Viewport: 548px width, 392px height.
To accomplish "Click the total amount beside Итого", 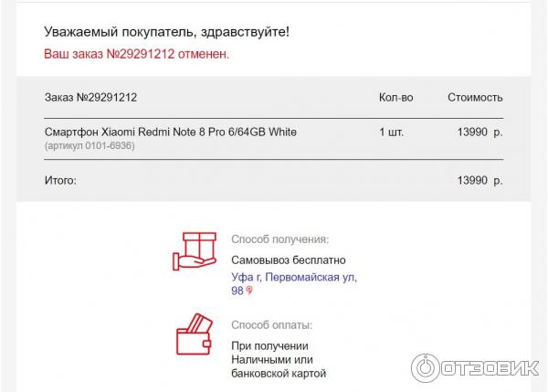I will 479,181.
